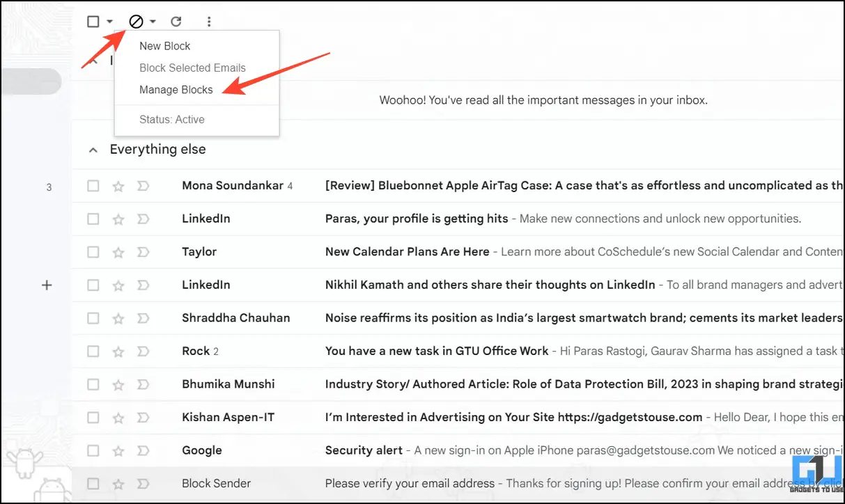845x504 pixels.
Task: Open the Bluebonnet Apple AirTag Case review email
Action: tap(583, 186)
